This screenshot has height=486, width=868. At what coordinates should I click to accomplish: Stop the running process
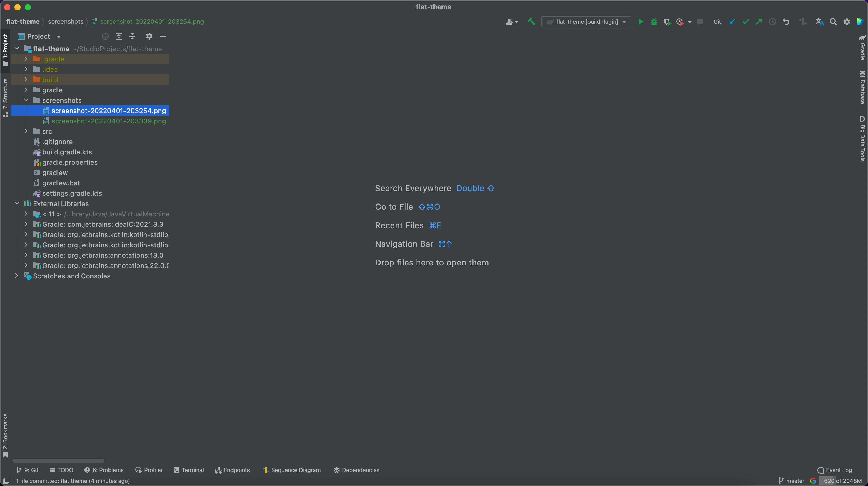coord(701,21)
